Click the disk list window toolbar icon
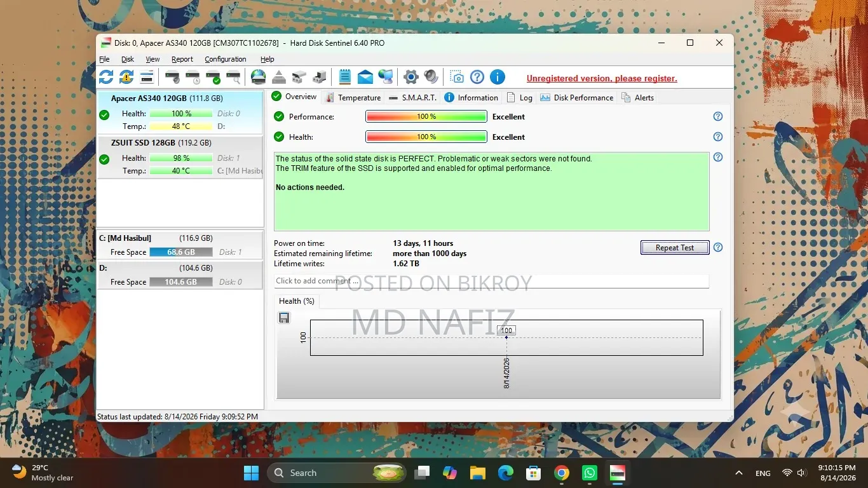 [x=147, y=78]
